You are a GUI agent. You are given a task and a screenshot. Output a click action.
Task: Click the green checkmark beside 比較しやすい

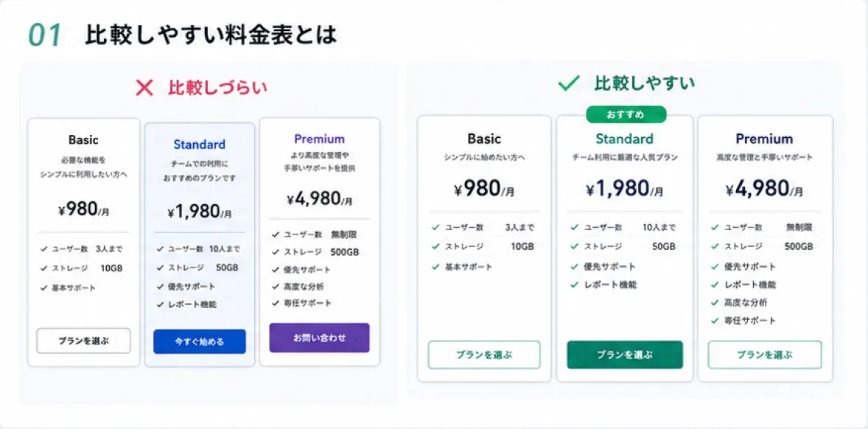pos(568,83)
